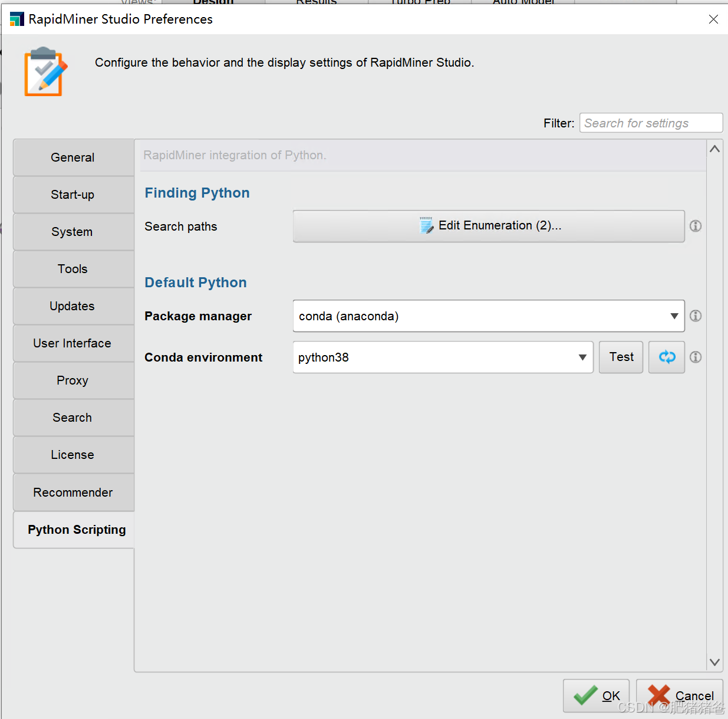This screenshot has height=719, width=728.
Task: Select the Python Scripting tab
Action: tap(77, 529)
